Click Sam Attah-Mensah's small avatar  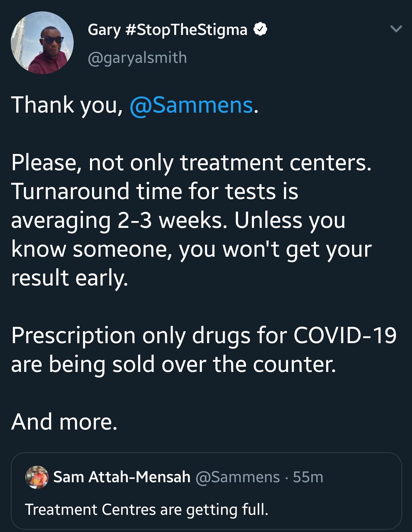[37, 477]
